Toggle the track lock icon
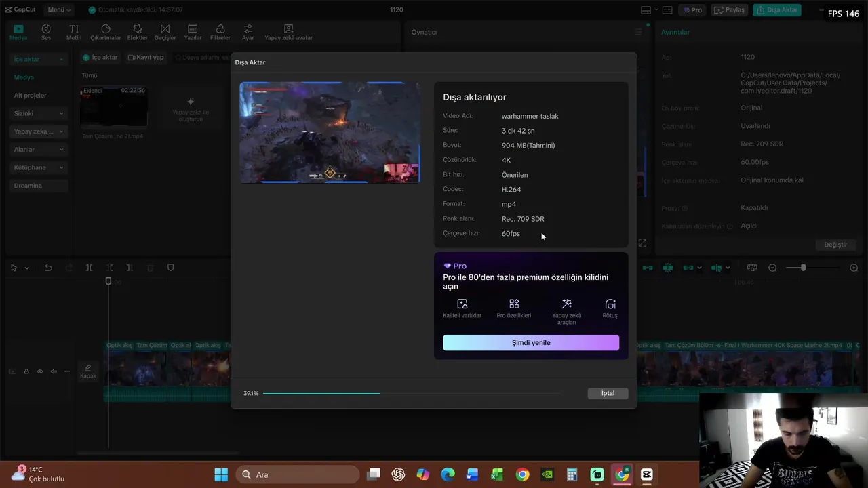The height and width of the screenshot is (488, 868). point(26,371)
